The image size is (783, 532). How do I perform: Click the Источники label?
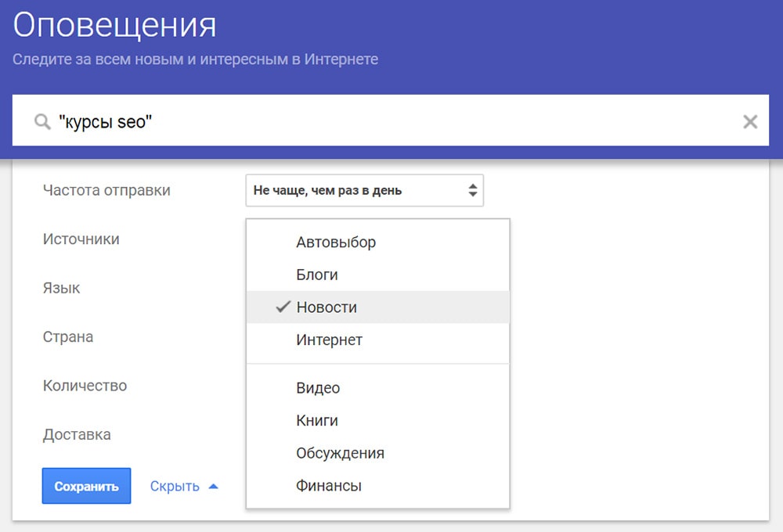[81, 239]
